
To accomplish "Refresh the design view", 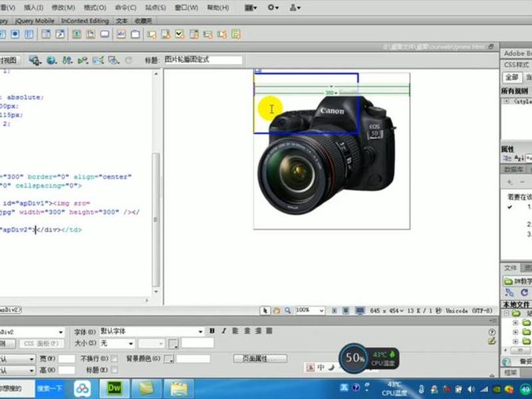I will [128, 61].
